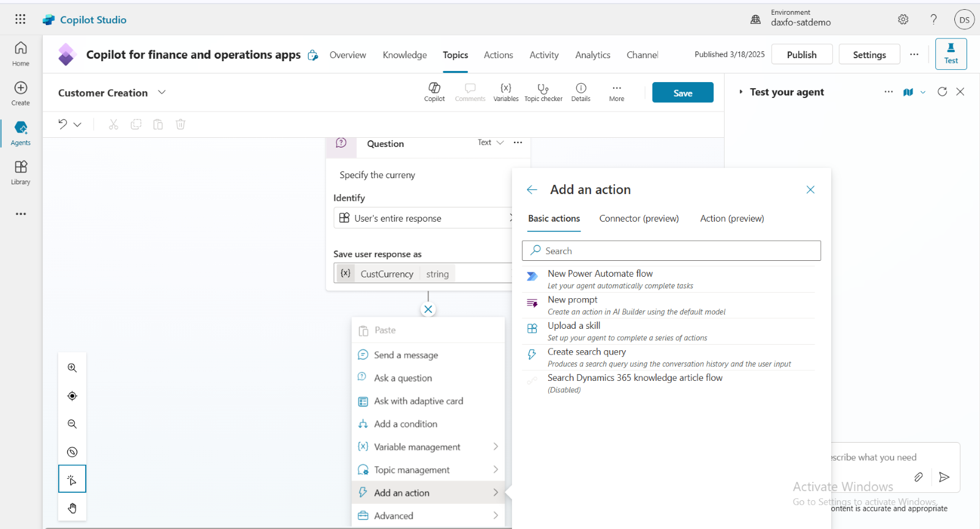This screenshot has width=980, height=529.
Task: Select the hand pan tool
Action: [72, 508]
